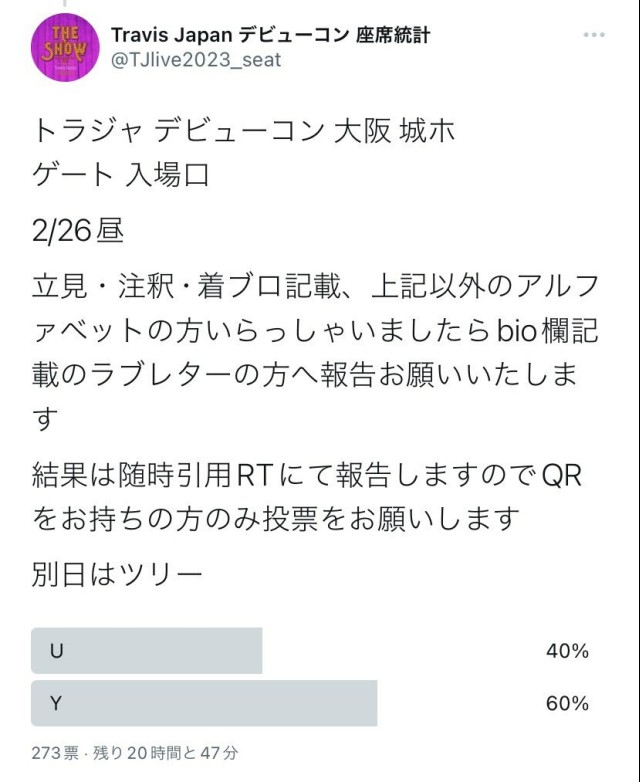Click the 2/26昼 date line
The width and height of the screenshot is (640, 782).
pyautogui.click(x=78, y=231)
